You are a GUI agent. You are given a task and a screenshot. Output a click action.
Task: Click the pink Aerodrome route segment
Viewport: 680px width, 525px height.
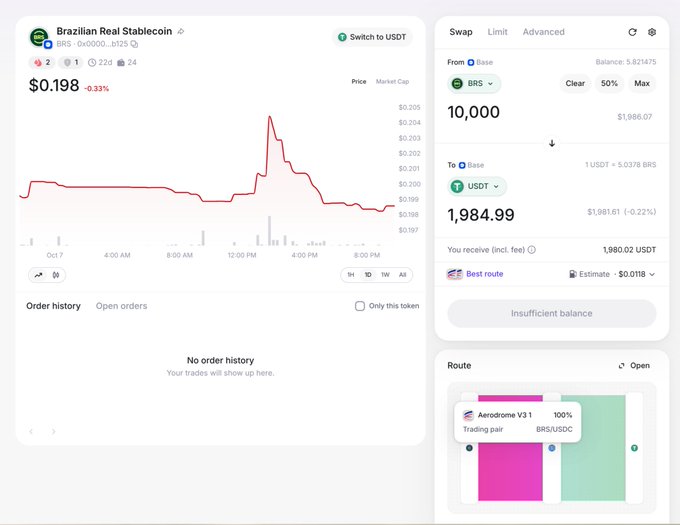click(x=510, y=470)
